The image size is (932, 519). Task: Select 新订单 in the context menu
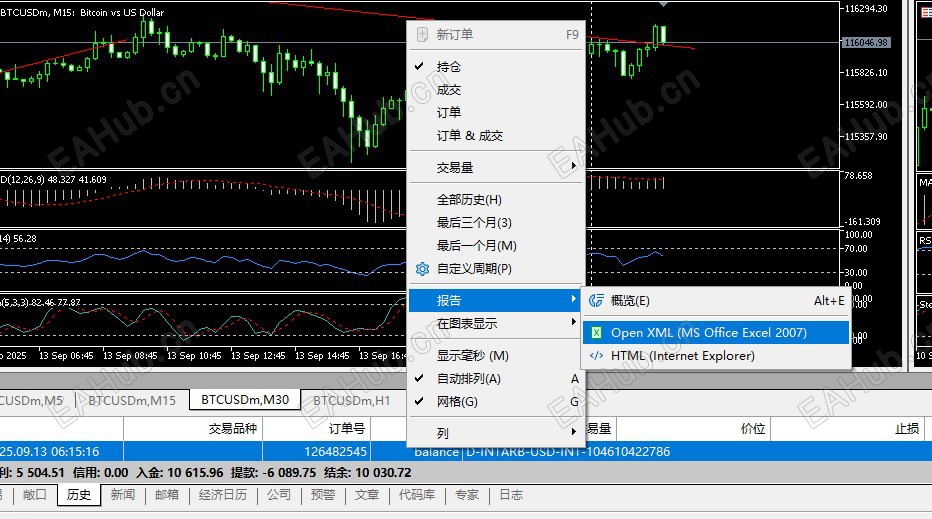point(497,34)
